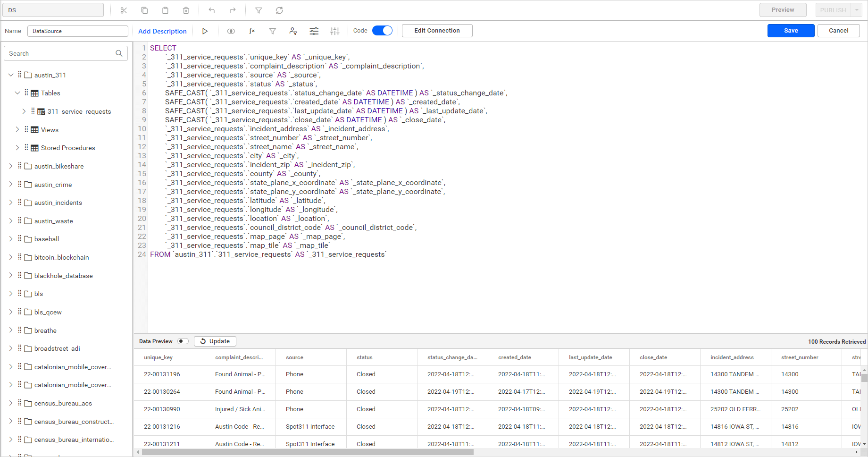Viewport: 868px width, 457px height.
Task: Undo the last action
Action: [211, 10]
